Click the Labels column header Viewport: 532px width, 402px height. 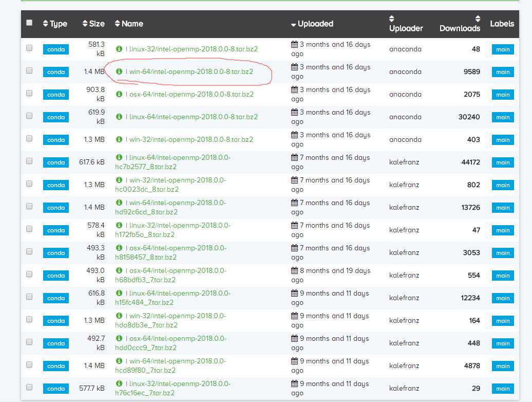coord(502,24)
